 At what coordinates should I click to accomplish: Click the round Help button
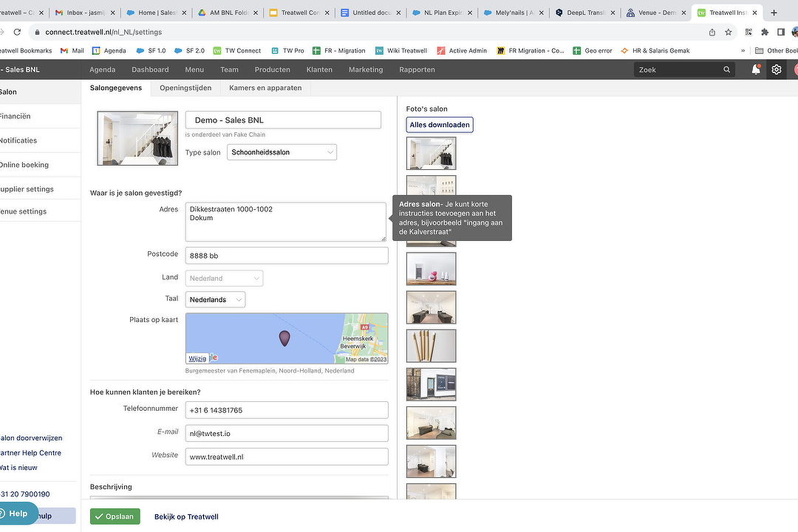coord(18,514)
